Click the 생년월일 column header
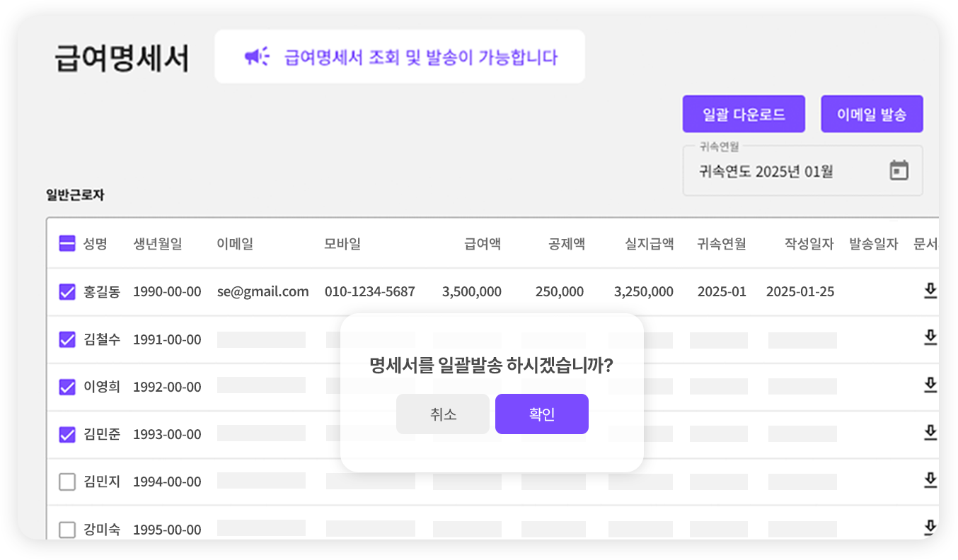Screen dimensions: 958x560 point(158,244)
